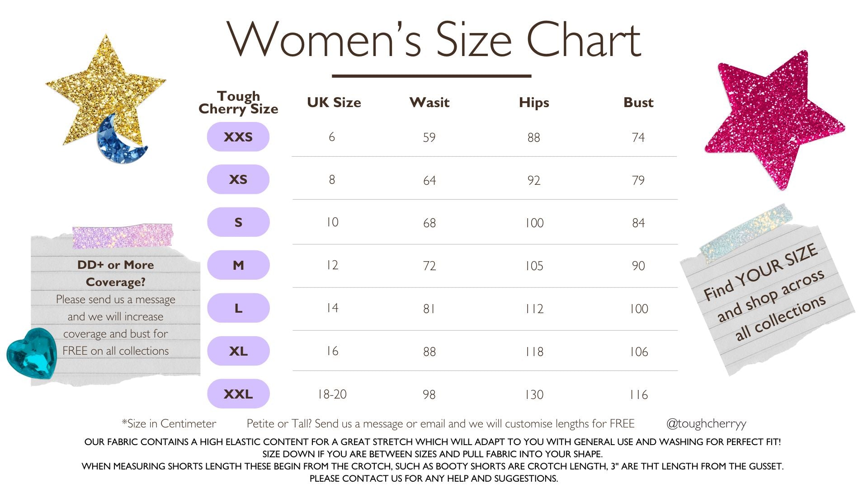The image size is (868, 488).
Task: Click the Women's Size Chart title
Action: pos(434,39)
